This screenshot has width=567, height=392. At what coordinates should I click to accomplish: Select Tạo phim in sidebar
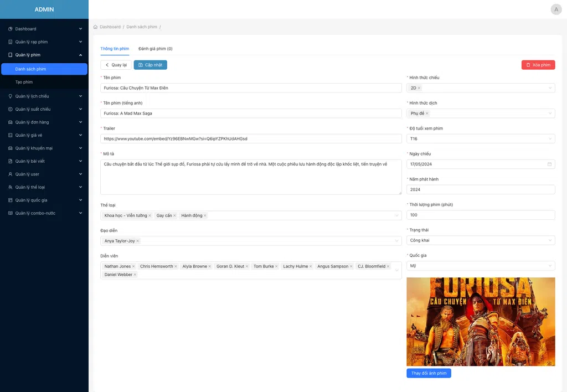click(x=44, y=82)
